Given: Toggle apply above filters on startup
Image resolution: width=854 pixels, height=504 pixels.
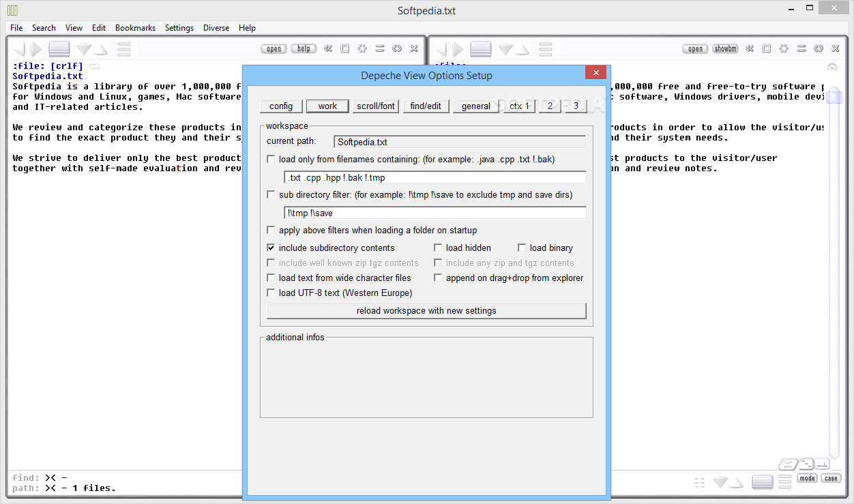Looking at the screenshot, I should [x=271, y=231].
